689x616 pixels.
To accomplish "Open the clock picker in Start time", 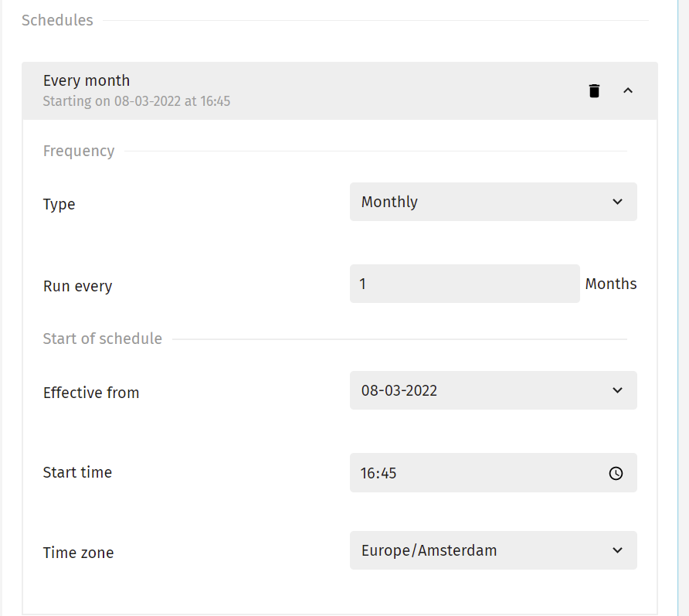I will coord(616,473).
